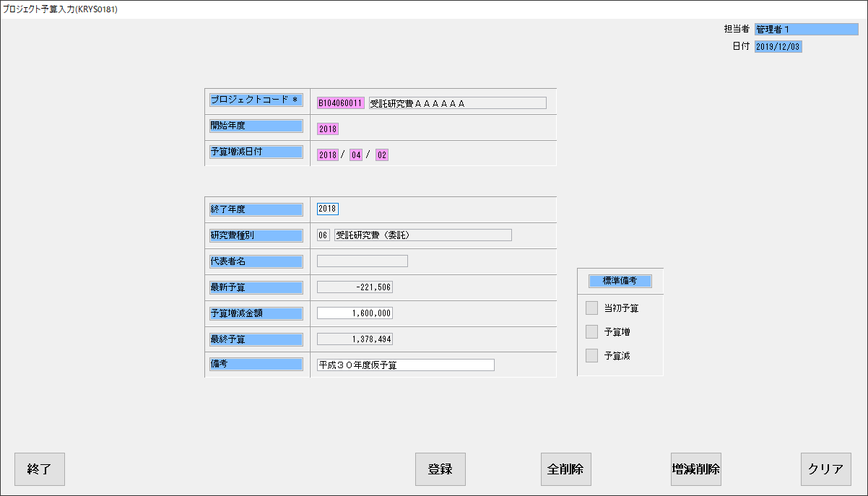Screen dimensions: 868x496
Task: Click the 最終予算 value field
Action: [x=355, y=339]
